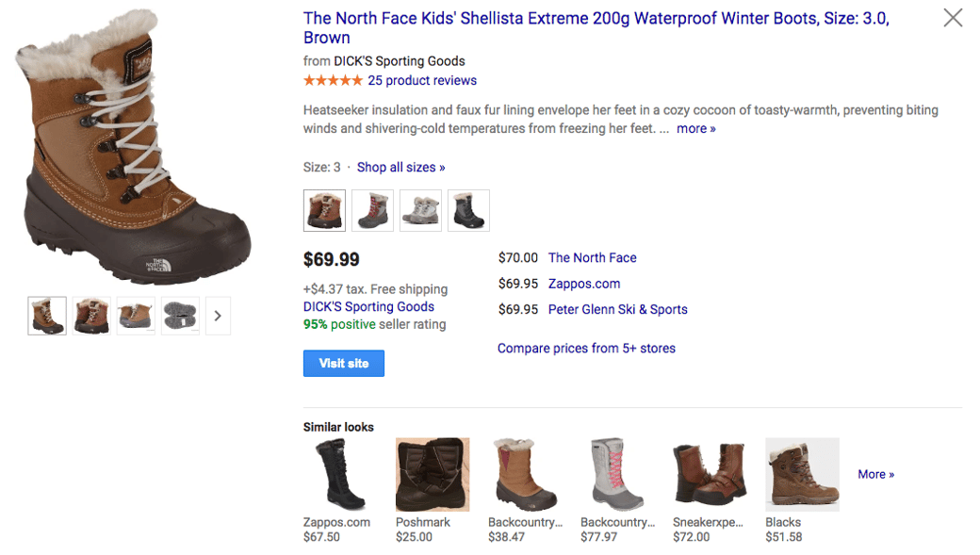Choose the light gray boot color swatch
Viewport: 980px width, 555px height.
click(x=420, y=210)
